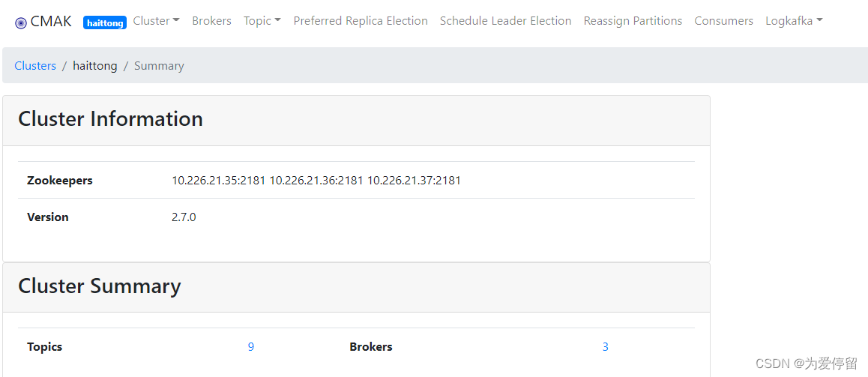Open the Brokers page
The image size is (868, 377).
click(x=211, y=21)
